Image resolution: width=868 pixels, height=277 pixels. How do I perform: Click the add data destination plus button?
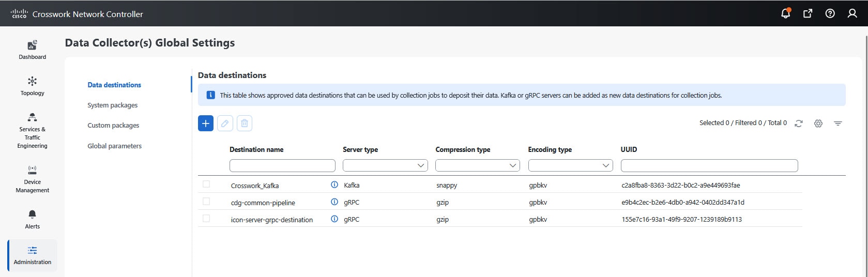pyautogui.click(x=206, y=123)
